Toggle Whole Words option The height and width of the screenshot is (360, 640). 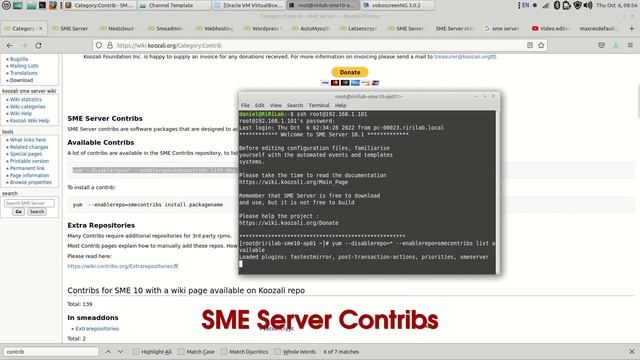click(x=295, y=351)
